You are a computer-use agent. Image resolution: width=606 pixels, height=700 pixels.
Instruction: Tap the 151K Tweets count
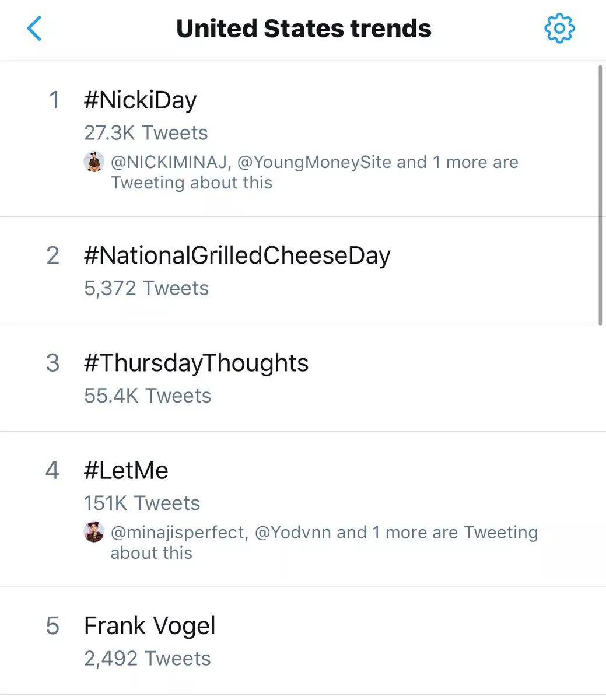pyautogui.click(x=142, y=503)
